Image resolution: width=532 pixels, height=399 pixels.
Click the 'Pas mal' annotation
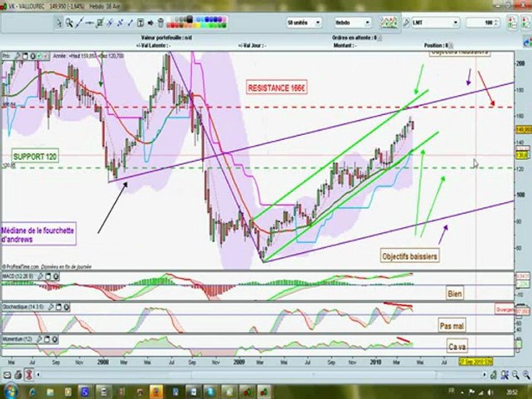[x=452, y=326]
